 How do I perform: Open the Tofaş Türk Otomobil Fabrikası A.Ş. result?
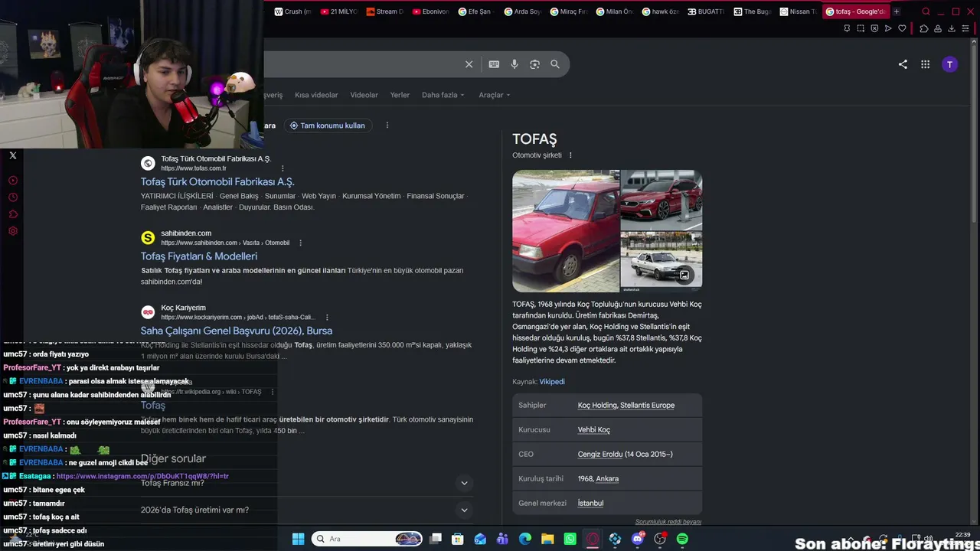[217, 182]
